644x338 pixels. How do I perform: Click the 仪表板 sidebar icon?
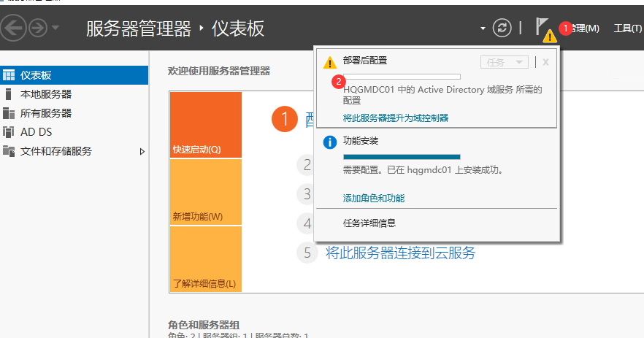pyautogui.click(x=9, y=75)
